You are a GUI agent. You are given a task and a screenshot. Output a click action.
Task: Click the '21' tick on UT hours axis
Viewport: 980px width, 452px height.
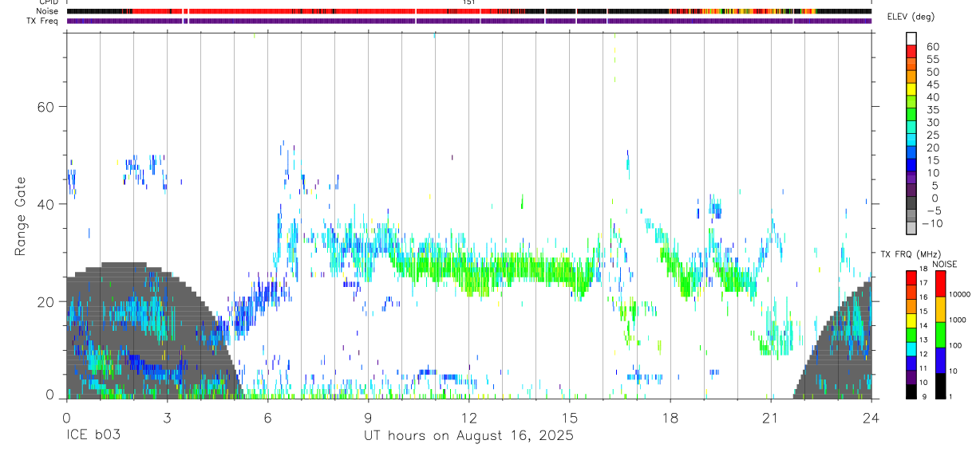click(x=771, y=417)
